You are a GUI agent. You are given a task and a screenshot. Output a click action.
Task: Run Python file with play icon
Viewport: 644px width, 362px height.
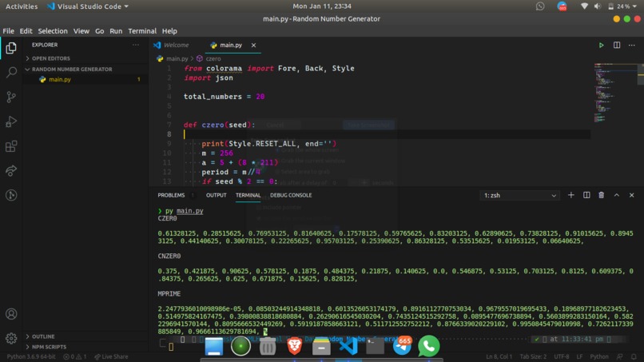(601, 46)
